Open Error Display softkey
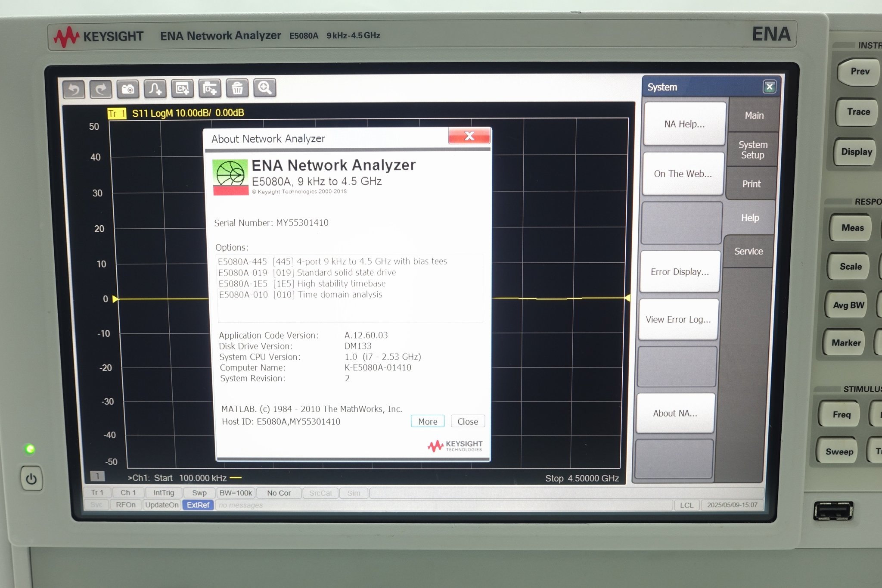The image size is (882, 588). pos(680,272)
